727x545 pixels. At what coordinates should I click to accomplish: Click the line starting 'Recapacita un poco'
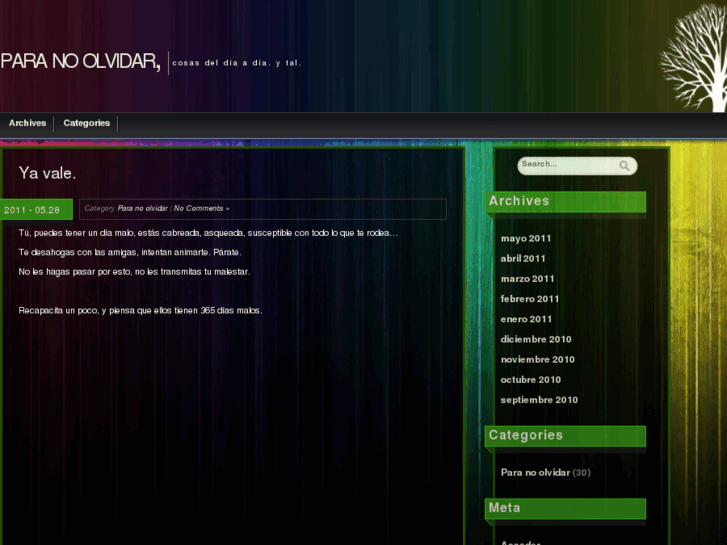[140, 310]
